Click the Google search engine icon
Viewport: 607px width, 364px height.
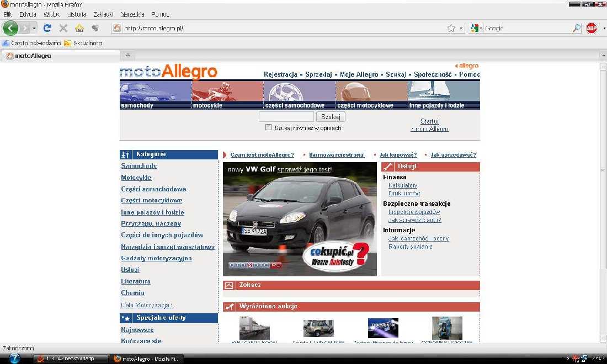click(474, 28)
